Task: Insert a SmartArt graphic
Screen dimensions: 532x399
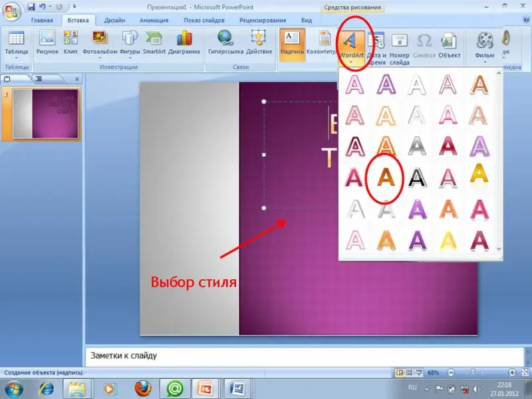Action: [154, 43]
